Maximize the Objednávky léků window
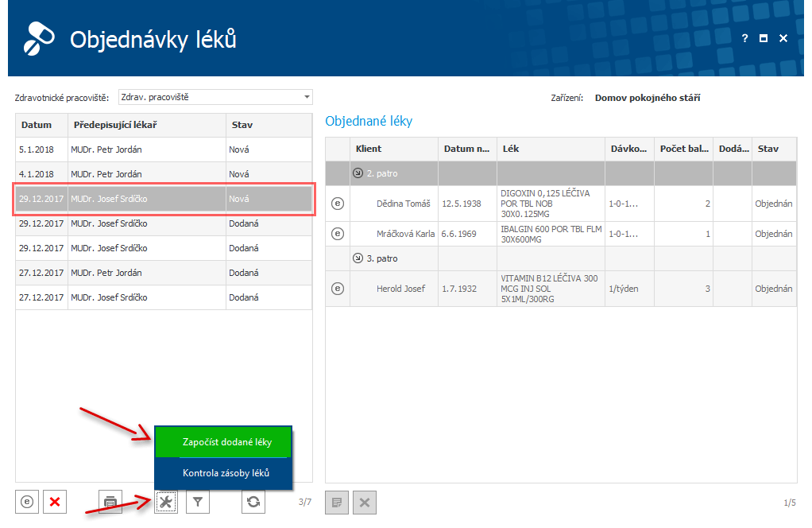This screenshot has height=528, width=812. point(764,38)
